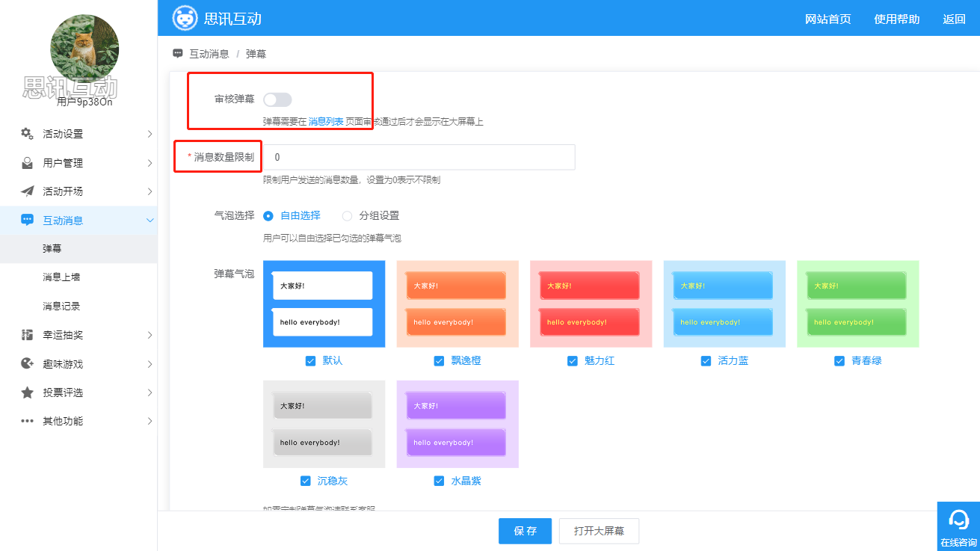The height and width of the screenshot is (551, 980).
Task: Open the 消息记录 submenu item
Action: pos(78,307)
